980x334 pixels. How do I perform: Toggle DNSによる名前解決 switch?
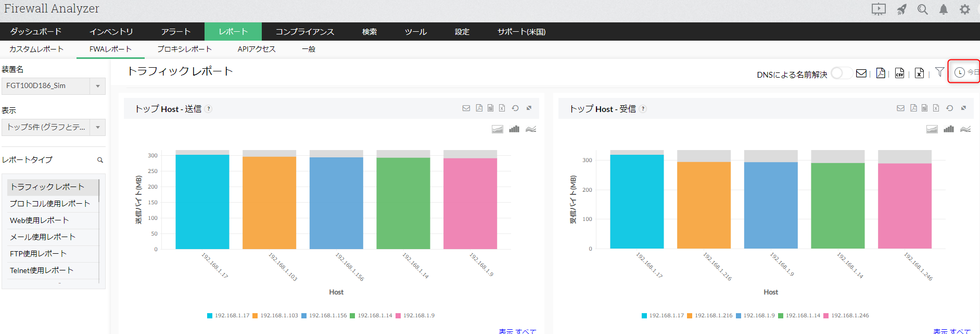click(841, 73)
